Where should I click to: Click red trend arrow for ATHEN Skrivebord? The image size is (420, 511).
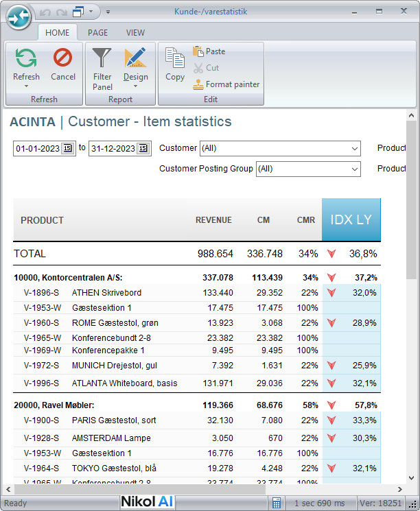pos(331,293)
